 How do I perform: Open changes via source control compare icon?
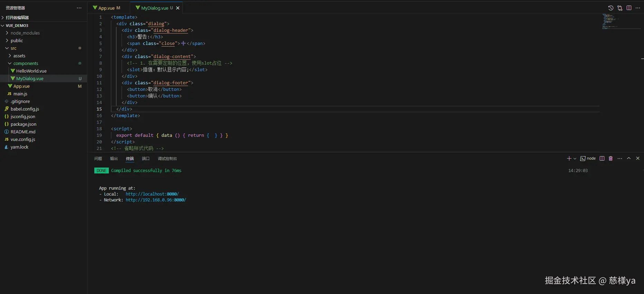(x=620, y=8)
